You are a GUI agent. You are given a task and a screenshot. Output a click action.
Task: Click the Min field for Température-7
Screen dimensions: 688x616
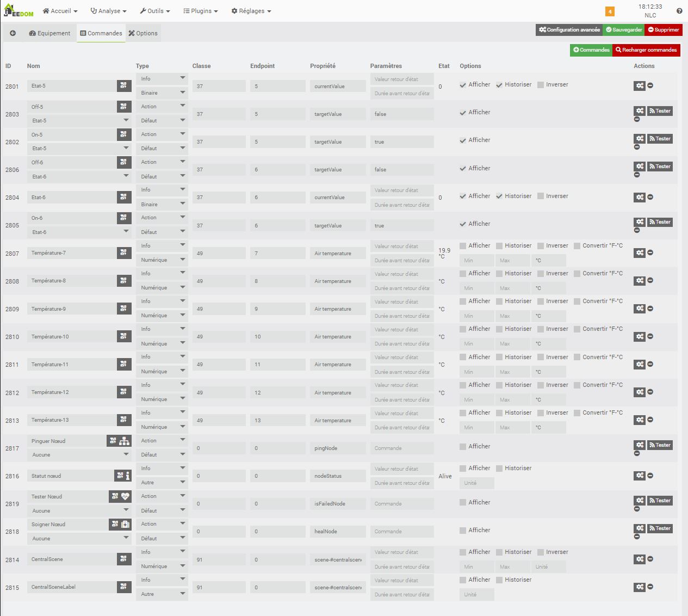(476, 260)
